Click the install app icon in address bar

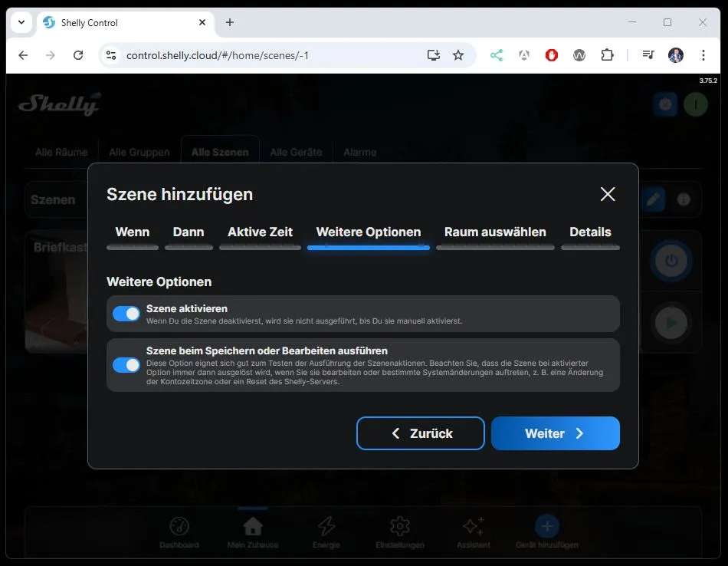pyautogui.click(x=434, y=55)
